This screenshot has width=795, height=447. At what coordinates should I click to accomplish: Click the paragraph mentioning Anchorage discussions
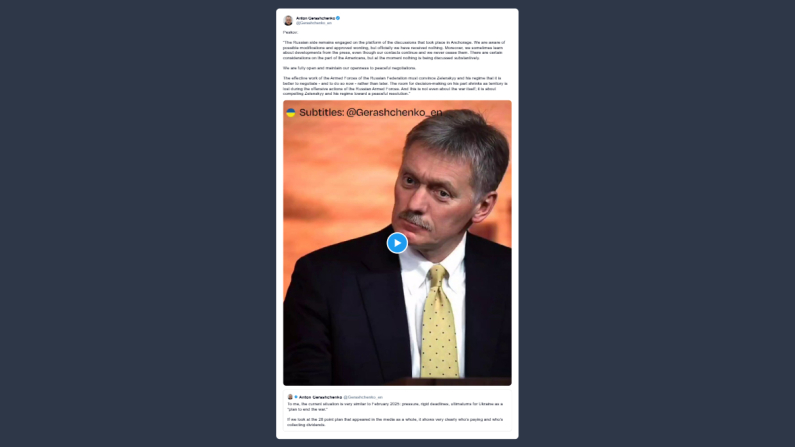[x=394, y=50]
